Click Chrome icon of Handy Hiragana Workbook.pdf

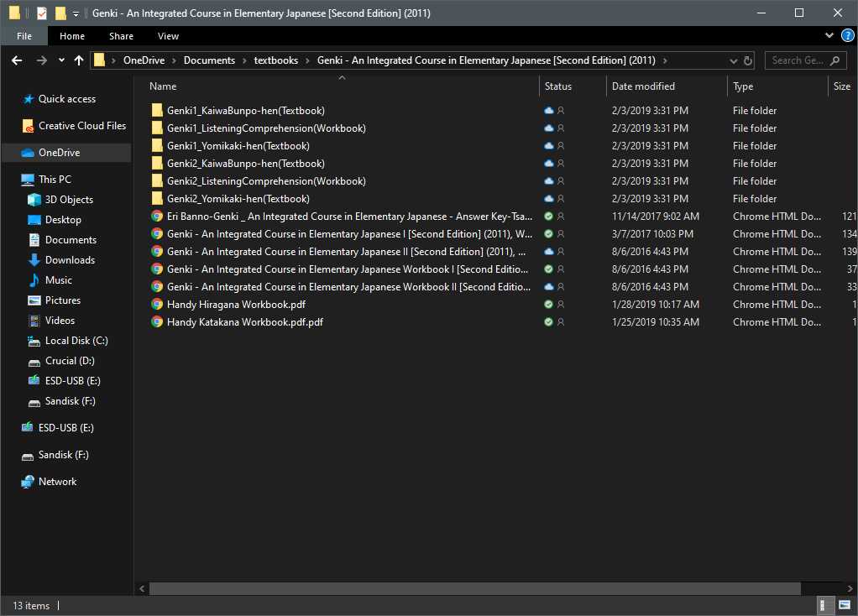[157, 304]
